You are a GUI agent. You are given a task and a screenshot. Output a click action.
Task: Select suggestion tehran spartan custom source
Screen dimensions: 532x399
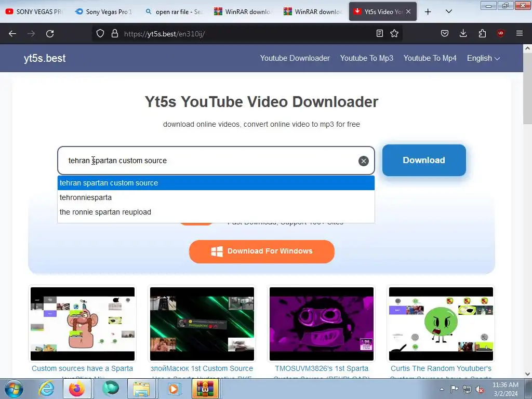click(x=216, y=183)
